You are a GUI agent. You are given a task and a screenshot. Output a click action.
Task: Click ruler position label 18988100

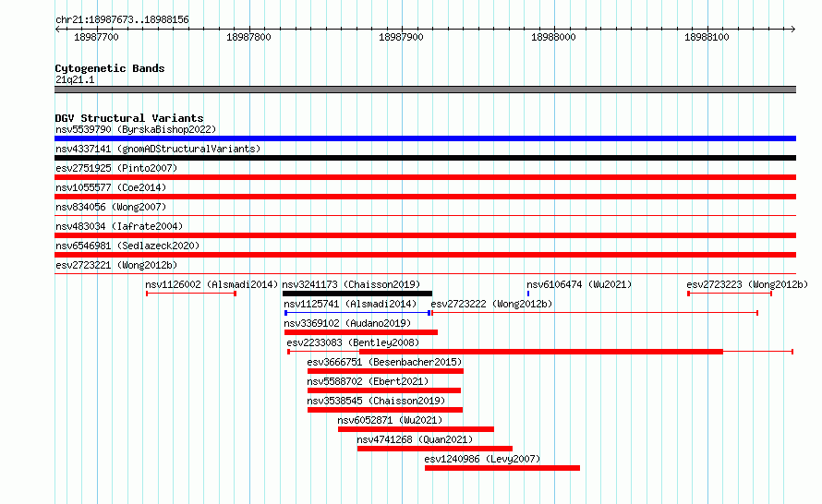[x=707, y=37]
